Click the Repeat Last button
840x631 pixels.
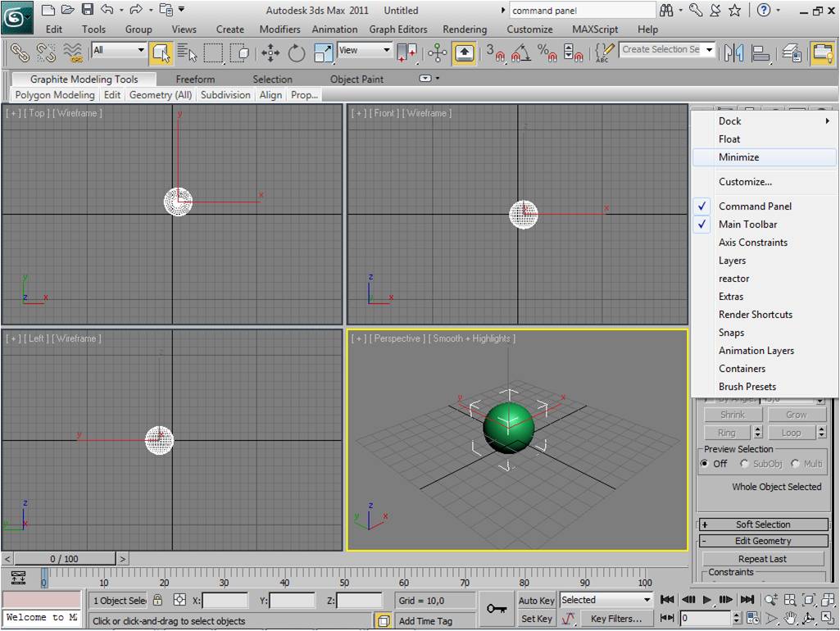click(763, 559)
